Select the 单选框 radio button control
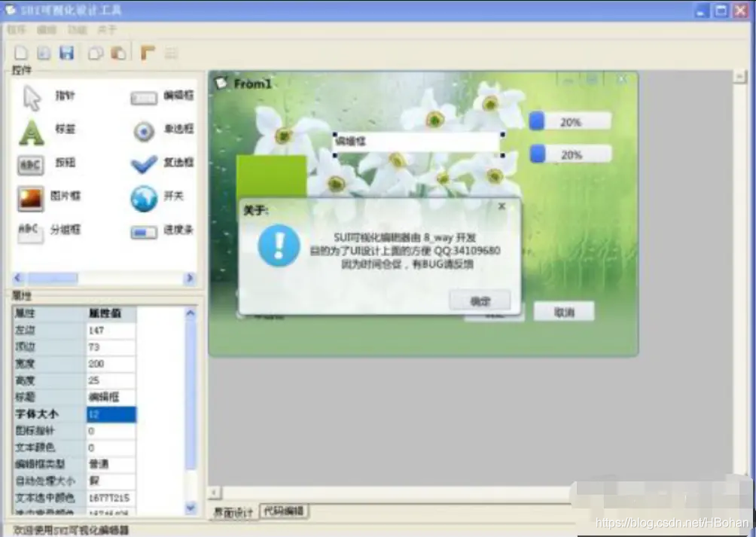The height and width of the screenshot is (537, 756). pyautogui.click(x=163, y=130)
